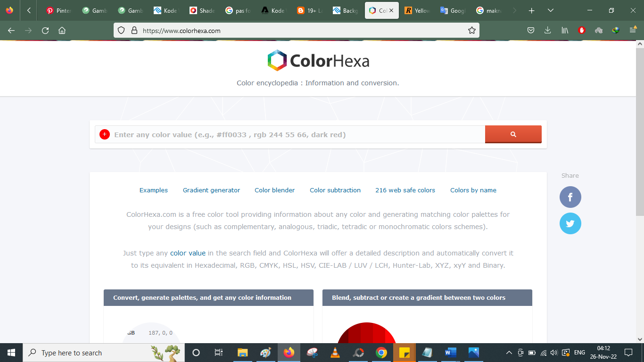The height and width of the screenshot is (362, 644).
Task: Expand the list all tabs dropdown
Action: 551,10
